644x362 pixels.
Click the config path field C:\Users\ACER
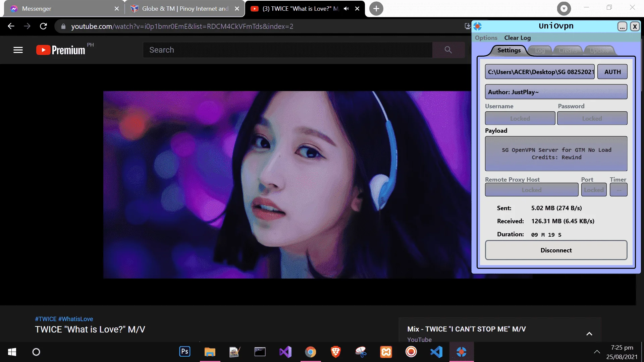point(540,72)
